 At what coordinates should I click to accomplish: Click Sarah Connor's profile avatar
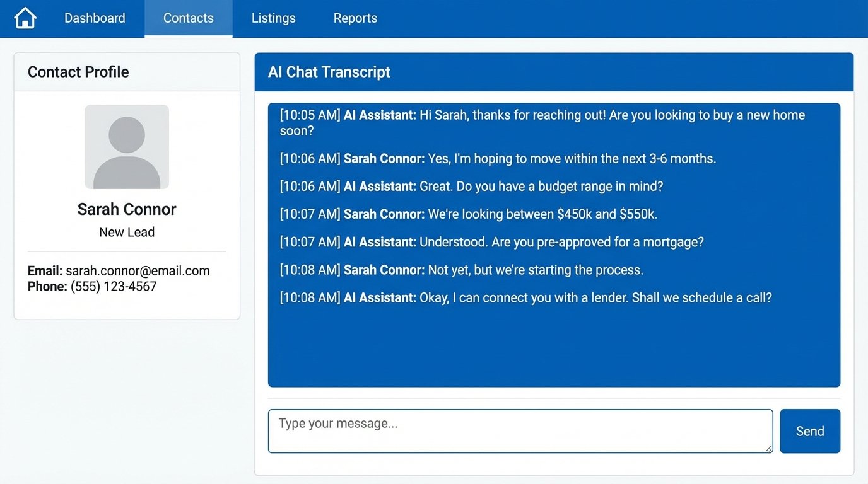(126, 146)
